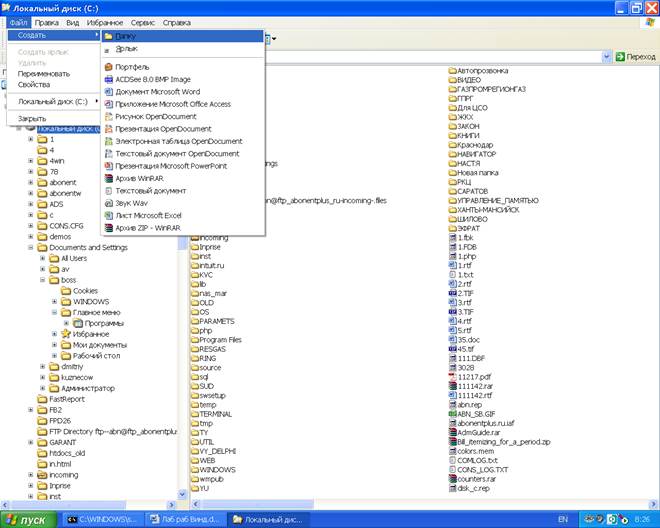This screenshot has height=528, width=660.
Task: Open the Избранное menu
Action: (x=105, y=23)
